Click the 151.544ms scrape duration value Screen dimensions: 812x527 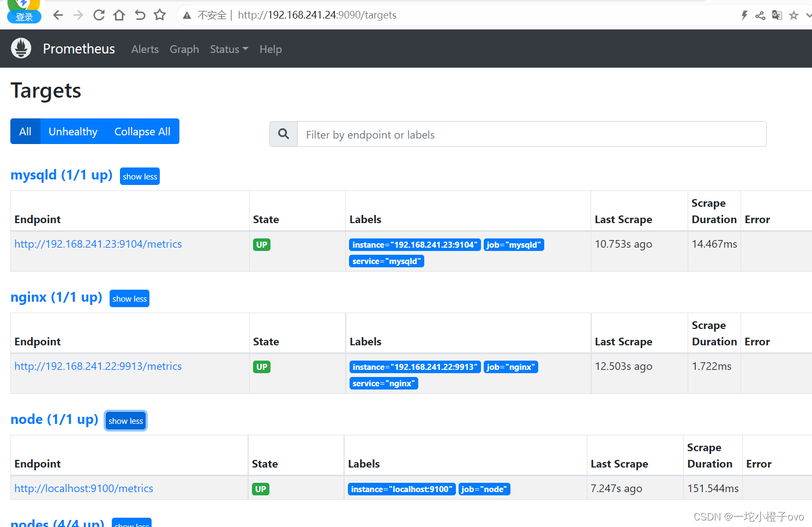point(713,488)
